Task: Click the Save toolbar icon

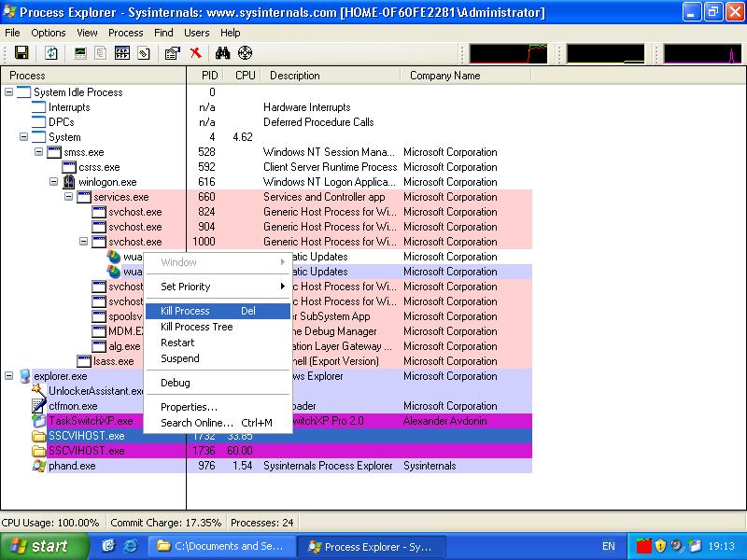Action: [21, 53]
